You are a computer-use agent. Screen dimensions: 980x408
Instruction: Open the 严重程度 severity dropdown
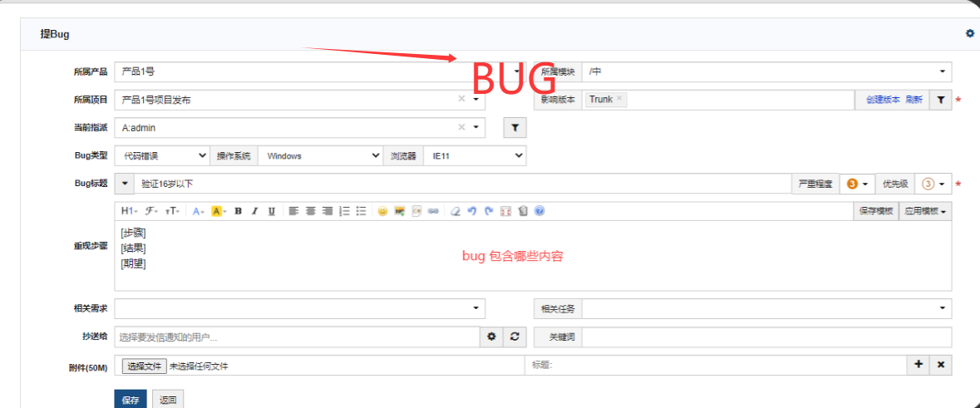point(857,184)
